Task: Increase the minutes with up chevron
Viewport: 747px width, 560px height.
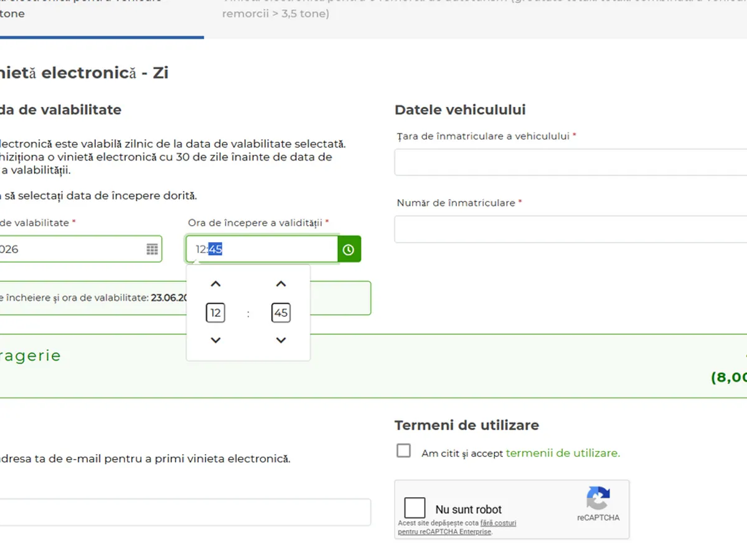Action: (x=281, y=284)
